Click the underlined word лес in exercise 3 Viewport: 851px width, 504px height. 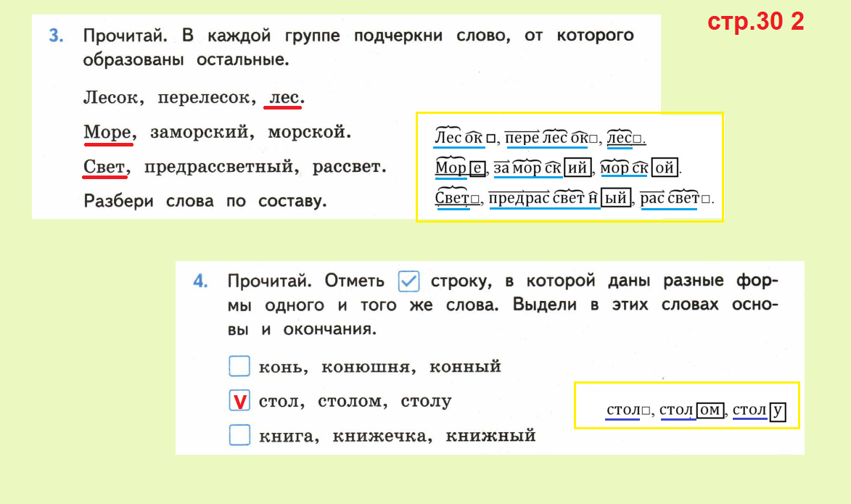[284, 98]
